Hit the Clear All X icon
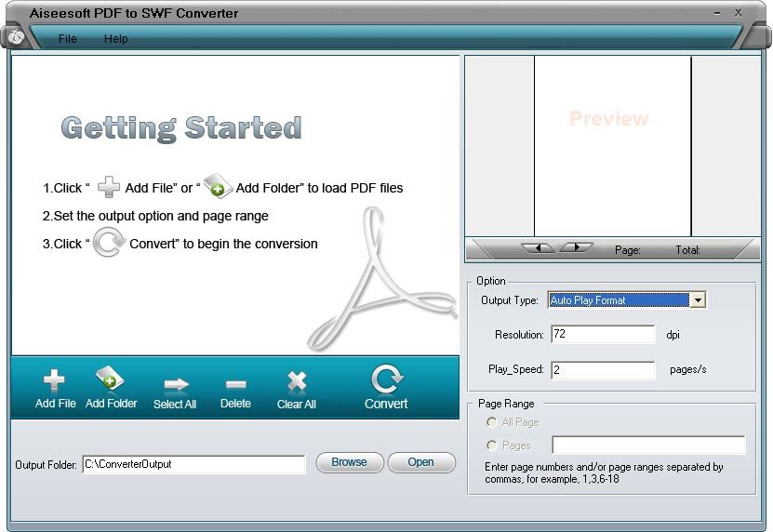Screen dimensions: 773x532 point(297,381)
